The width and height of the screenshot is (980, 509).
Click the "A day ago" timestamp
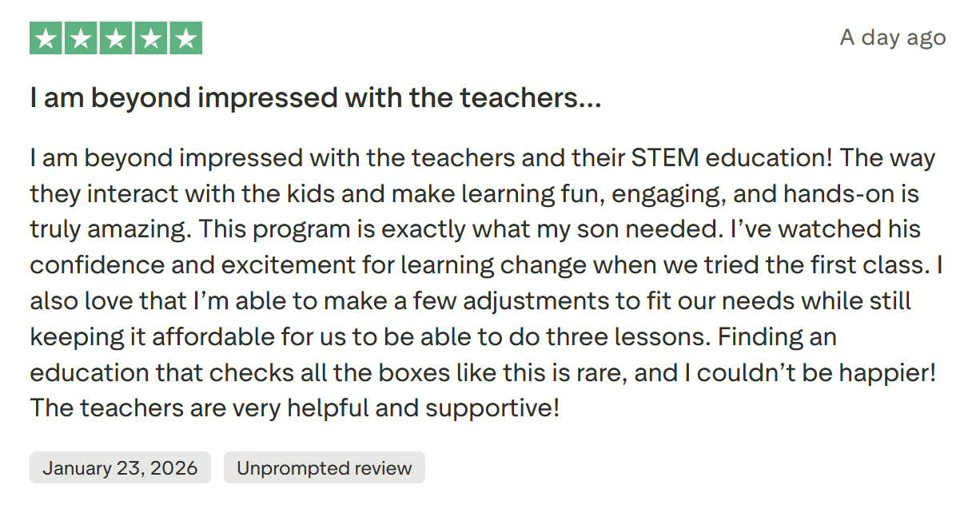(x=892, y=38)
